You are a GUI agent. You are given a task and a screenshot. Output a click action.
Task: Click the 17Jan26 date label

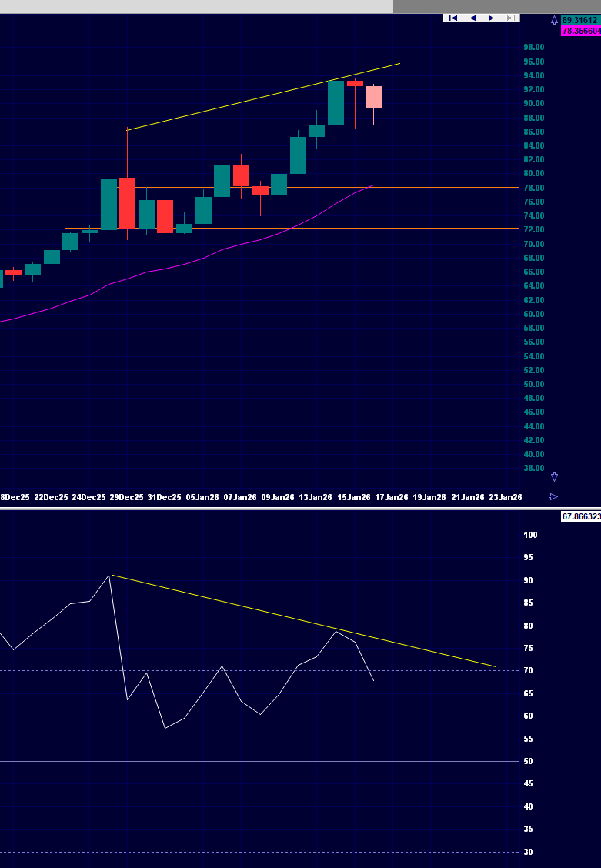(392, 497)
